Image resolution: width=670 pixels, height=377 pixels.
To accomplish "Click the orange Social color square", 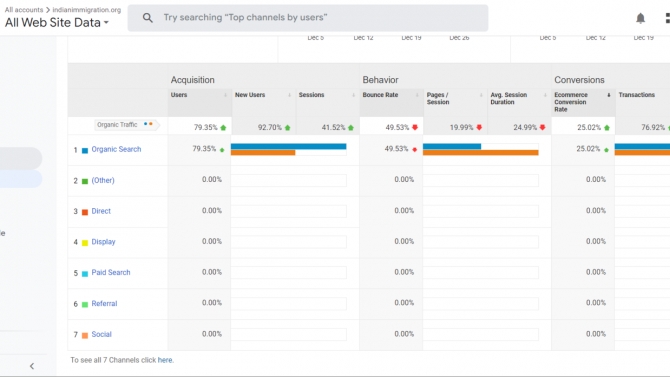I will click(85, 336).
